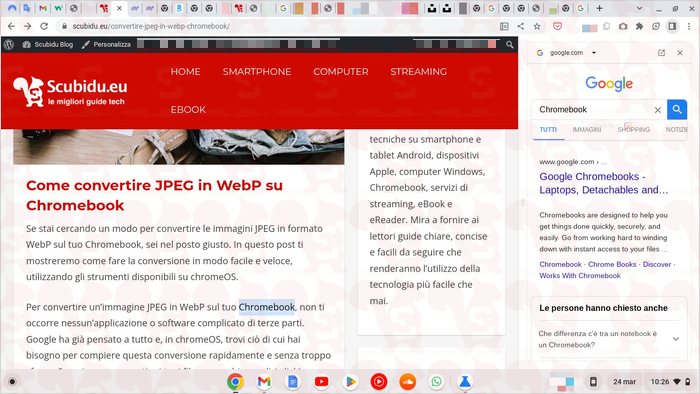Open Google Docs from the shelf
Viewport: 700px width, 394px height.
point(293,382)
